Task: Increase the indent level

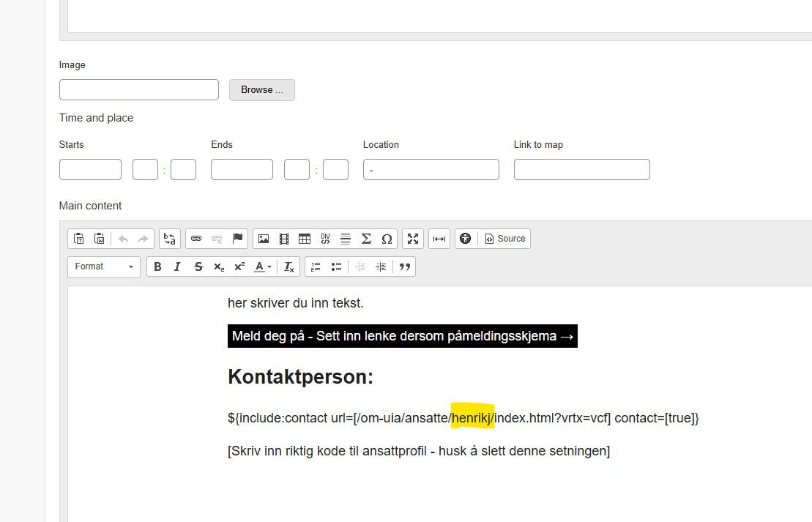Action: click(381, 266)
